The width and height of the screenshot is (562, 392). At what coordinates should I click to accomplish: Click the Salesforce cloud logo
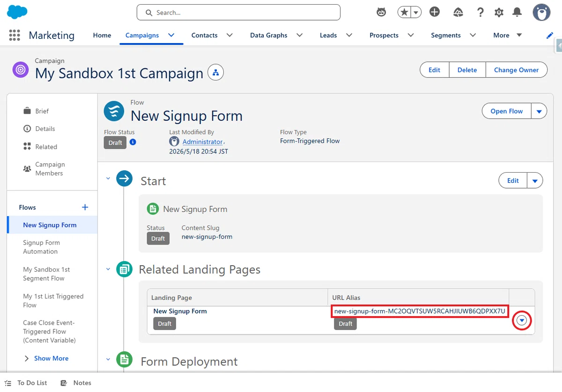pyautogui.click(x=17, y=12)
